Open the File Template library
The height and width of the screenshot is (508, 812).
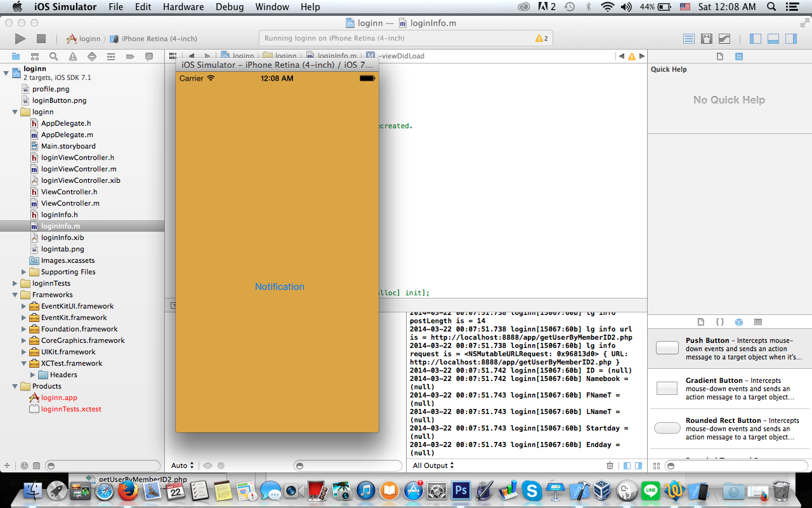coord(701,322)
